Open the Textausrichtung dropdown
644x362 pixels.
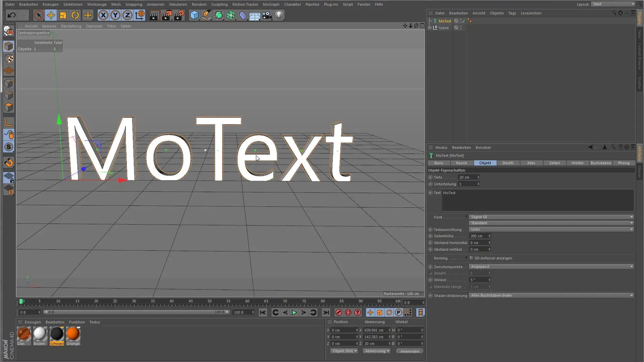pos(551,229)
